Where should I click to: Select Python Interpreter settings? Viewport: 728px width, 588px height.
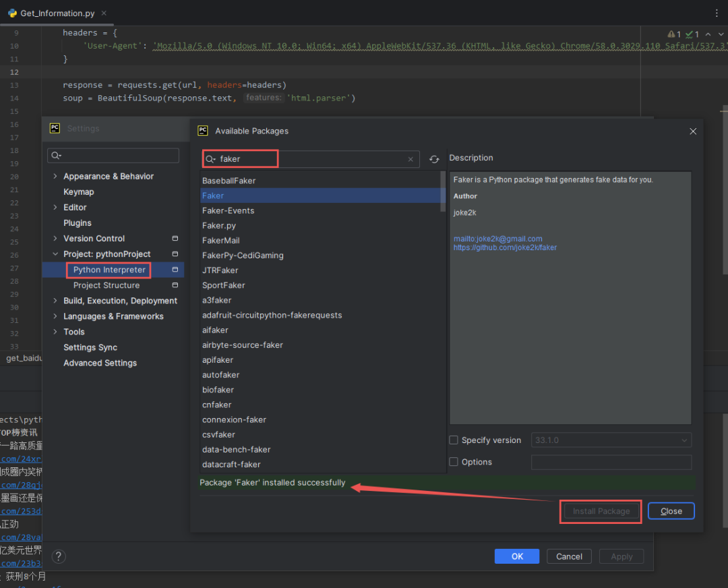click(109, 269)
